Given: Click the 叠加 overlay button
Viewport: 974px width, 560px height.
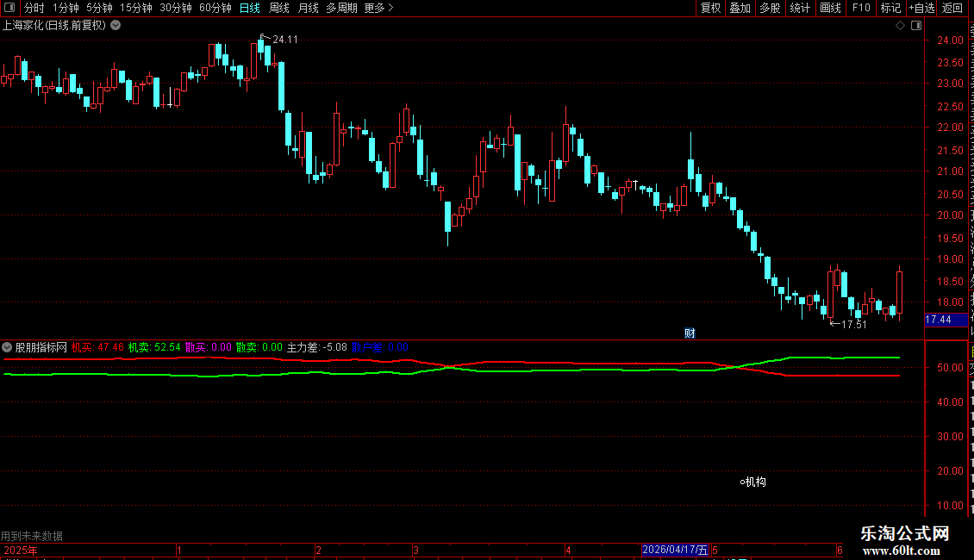Looking at the screenshot, I should [x=740, y=8].
